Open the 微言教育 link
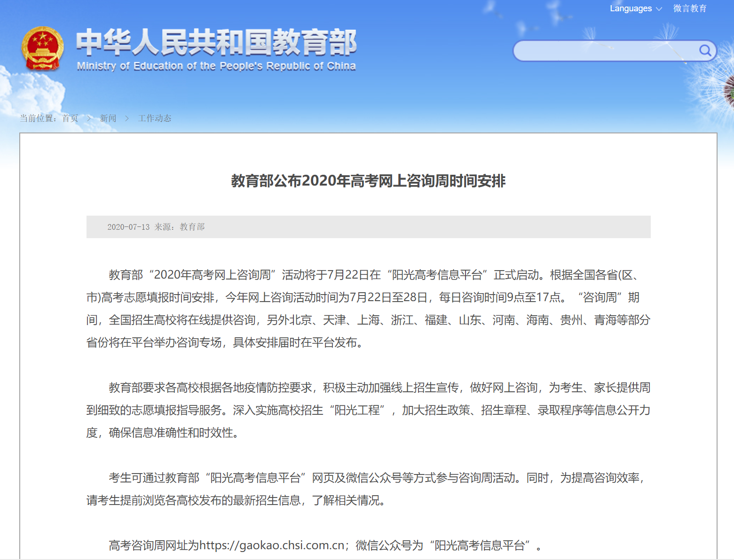Image resolution: width=734 pixels, height=560 pixels. (x=690, y=8)
